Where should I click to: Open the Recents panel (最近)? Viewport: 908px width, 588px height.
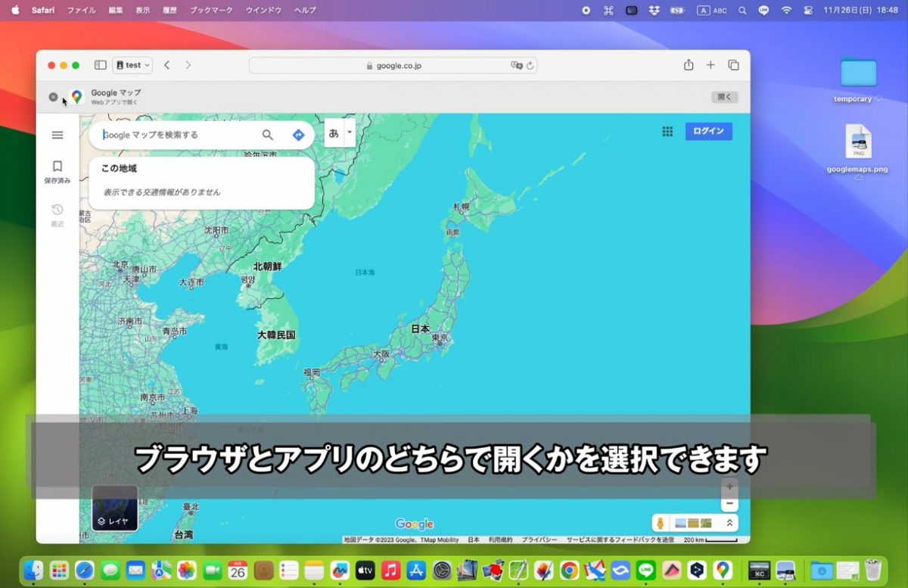pos(58,215)
